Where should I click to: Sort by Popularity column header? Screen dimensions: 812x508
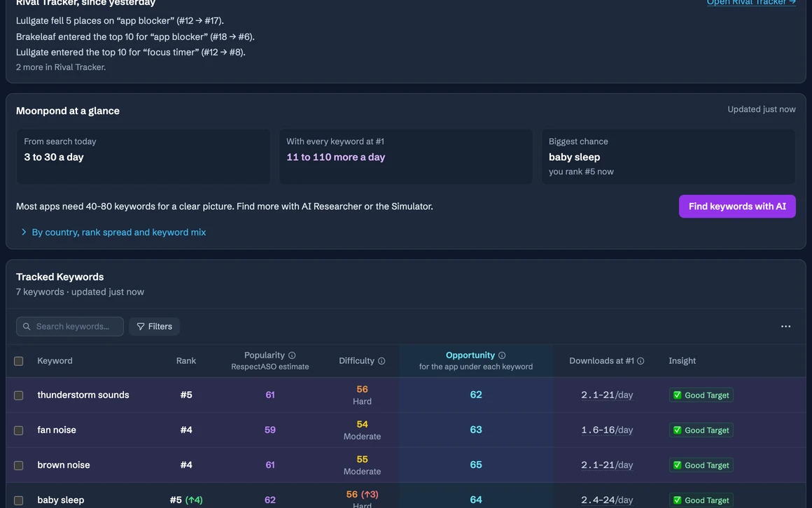click(x=264, y=355)
